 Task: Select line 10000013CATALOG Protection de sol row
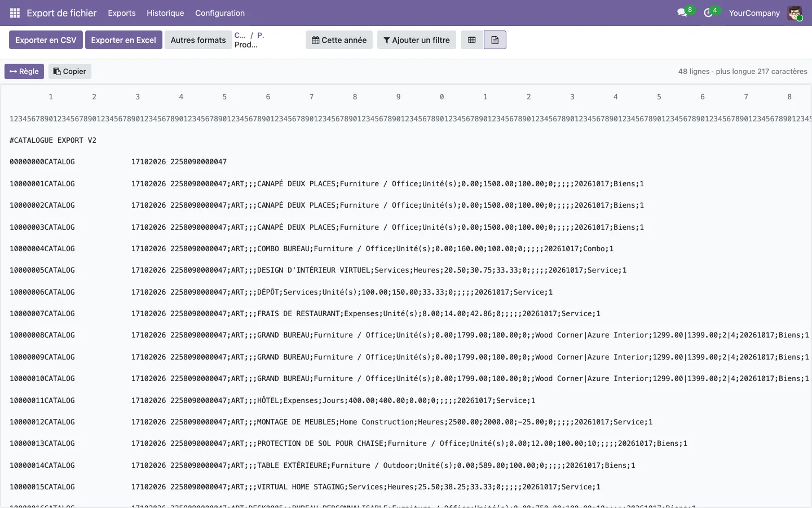pos(348,443)
